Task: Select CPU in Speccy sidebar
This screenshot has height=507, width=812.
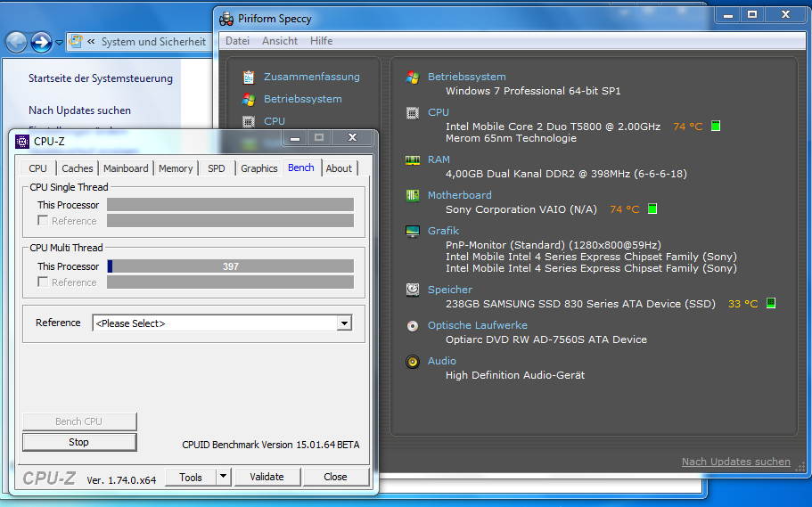Action: (x=275, y=121)
